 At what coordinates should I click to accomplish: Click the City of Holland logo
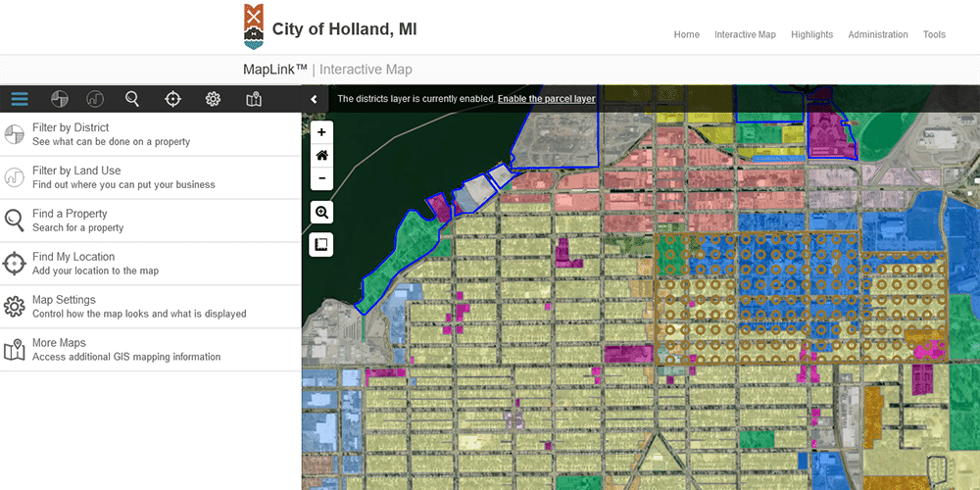253,26
